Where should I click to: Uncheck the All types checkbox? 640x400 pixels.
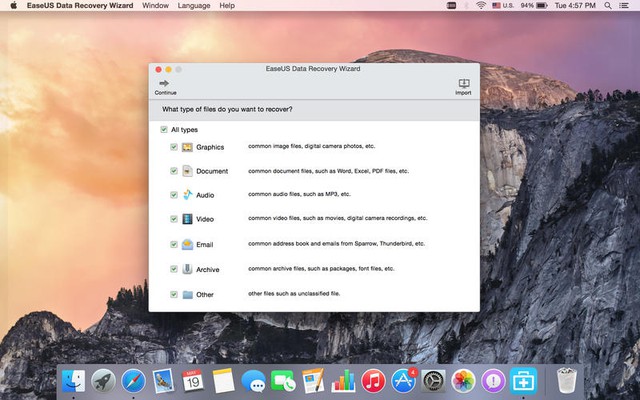164,130
